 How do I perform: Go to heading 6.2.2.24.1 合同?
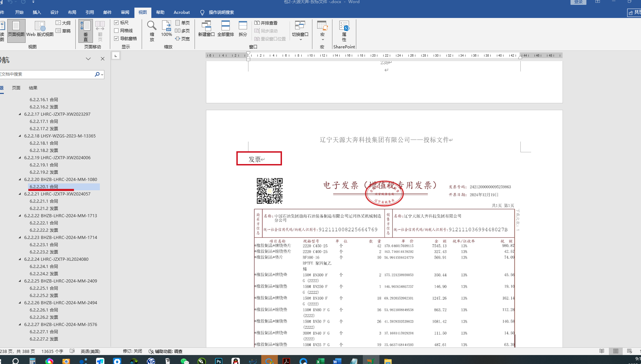44,267
